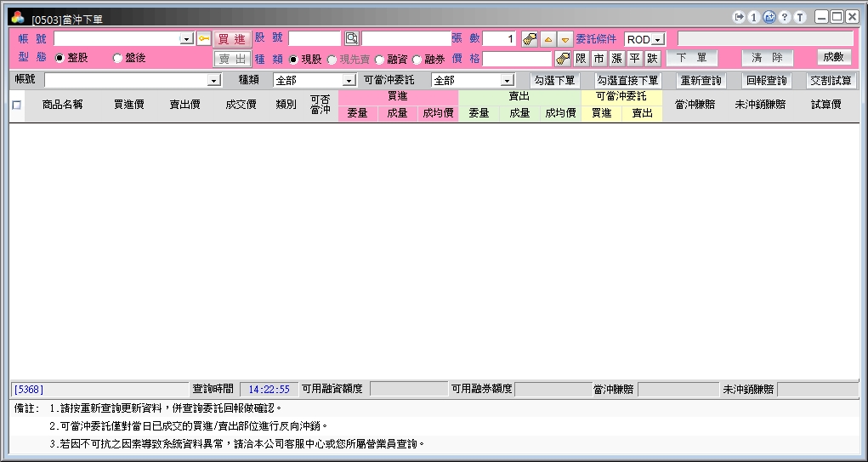Image resolution: width=868 pixels, height=462 pixels.
Task: Click the 成交價 column header
Action: [x=241, y=104]
